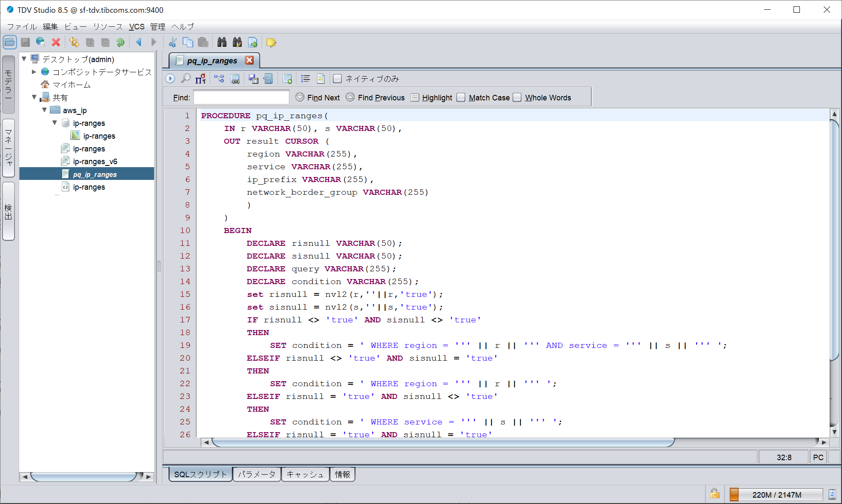Click the pi sigma relational icon

pyautogui.click(x=200, y=79)
